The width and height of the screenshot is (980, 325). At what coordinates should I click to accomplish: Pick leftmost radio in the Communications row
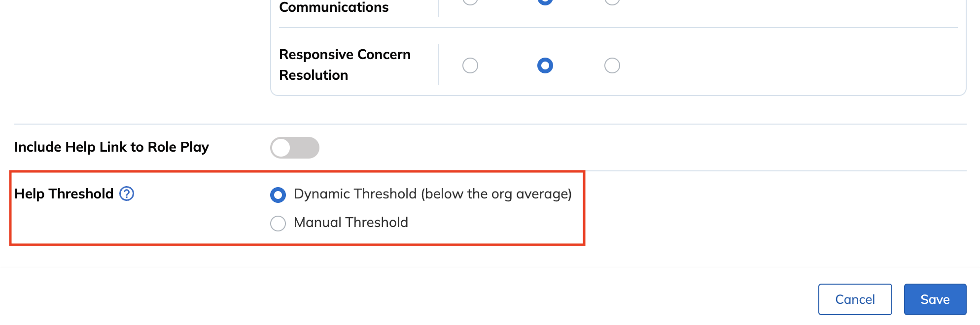(470, 1)
